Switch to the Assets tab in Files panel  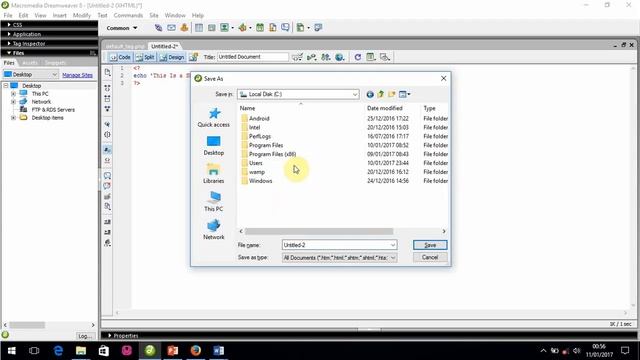point(30,63)
